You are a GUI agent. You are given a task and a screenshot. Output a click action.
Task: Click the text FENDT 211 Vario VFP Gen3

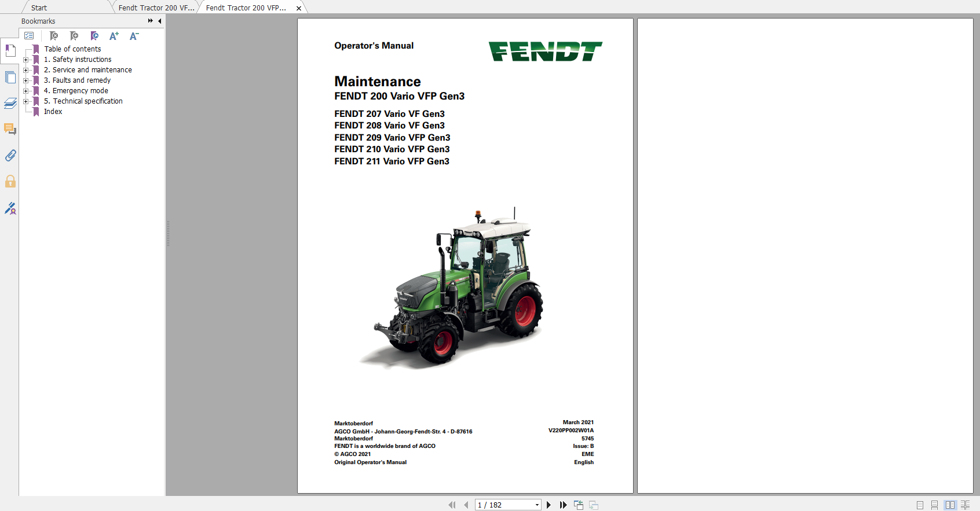392,161
